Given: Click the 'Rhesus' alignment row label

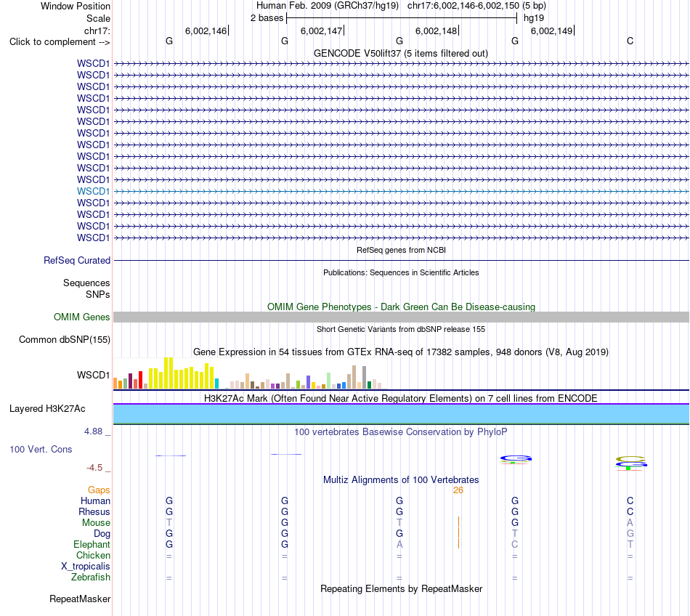Looking at the screenshot, I should [94, 511].
